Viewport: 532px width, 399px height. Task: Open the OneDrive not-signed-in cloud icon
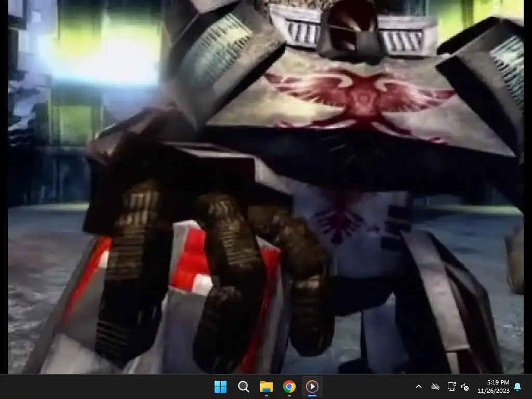435,387
